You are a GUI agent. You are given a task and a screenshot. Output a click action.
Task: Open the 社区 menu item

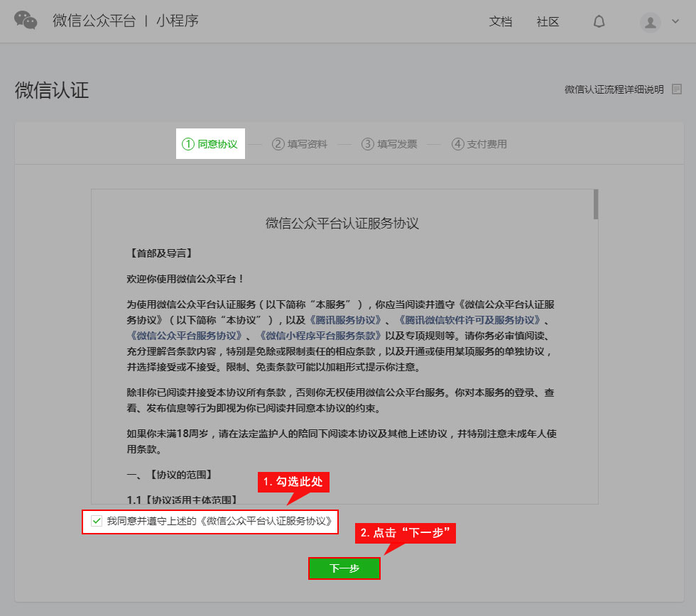pos(548,22)
